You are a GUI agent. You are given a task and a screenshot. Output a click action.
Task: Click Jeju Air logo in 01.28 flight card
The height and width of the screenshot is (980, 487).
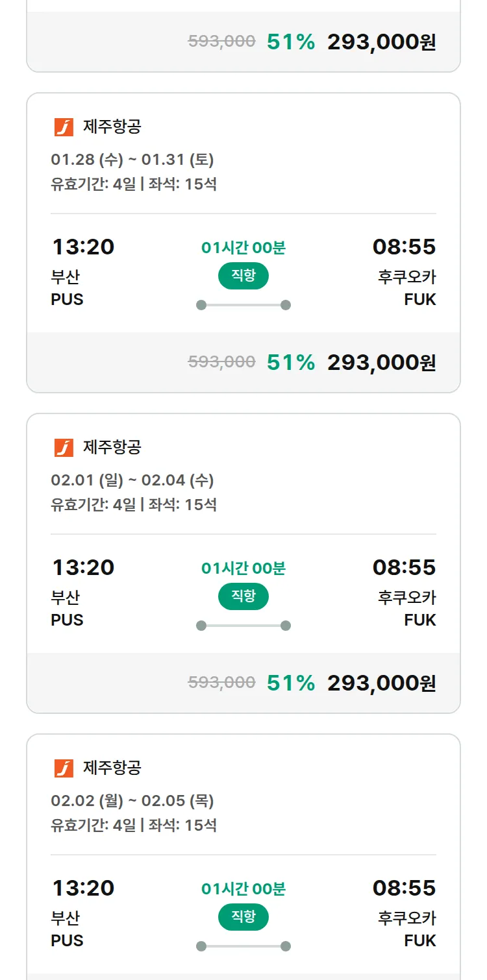(x=64, y=127)
